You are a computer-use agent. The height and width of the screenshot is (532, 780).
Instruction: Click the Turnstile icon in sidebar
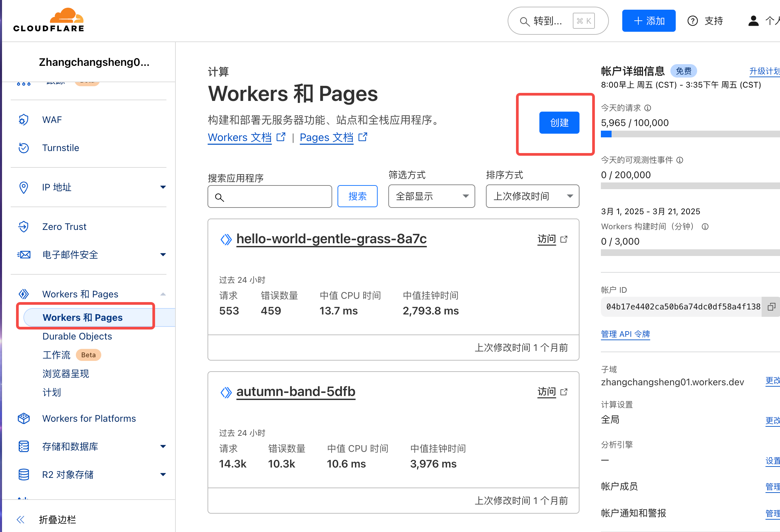click(x=23, y=148)
